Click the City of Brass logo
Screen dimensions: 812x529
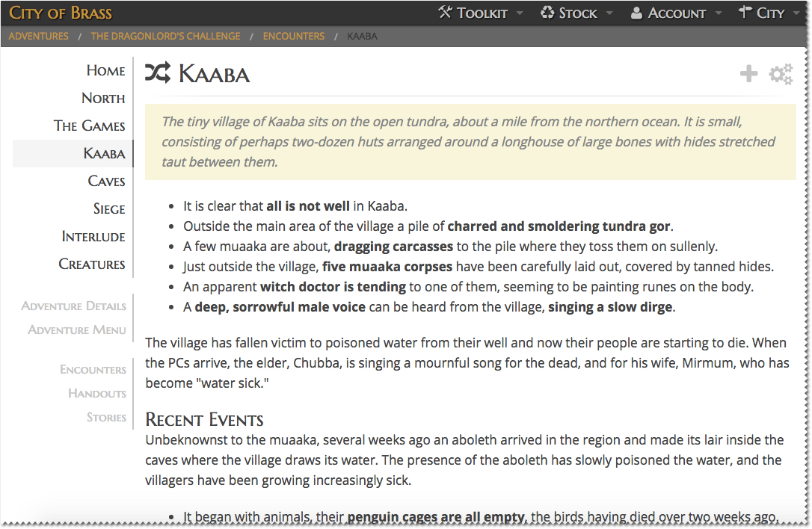point(61,13)
